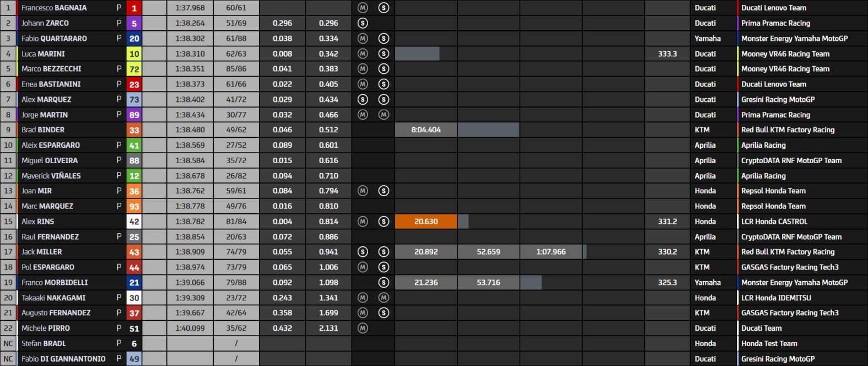Click Marini's M tyre compound icon
Viewport: 868px width, 366px height.
pyautogui.click(x=363, y=54)
